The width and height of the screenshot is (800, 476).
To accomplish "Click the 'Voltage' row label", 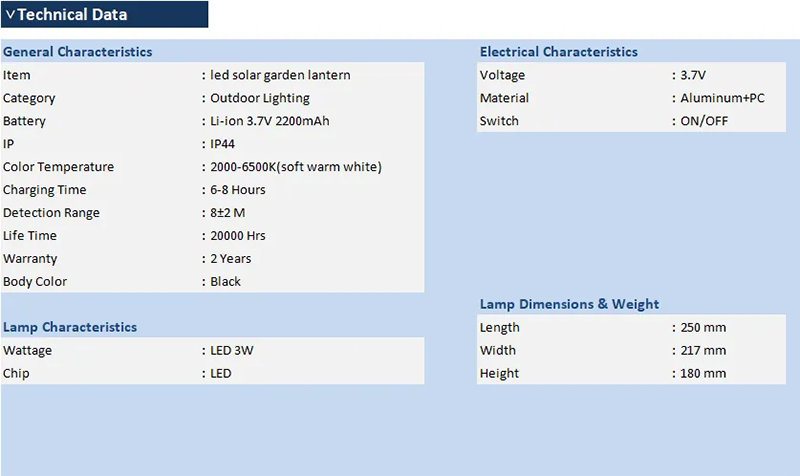I will click(x=502, y=75).
